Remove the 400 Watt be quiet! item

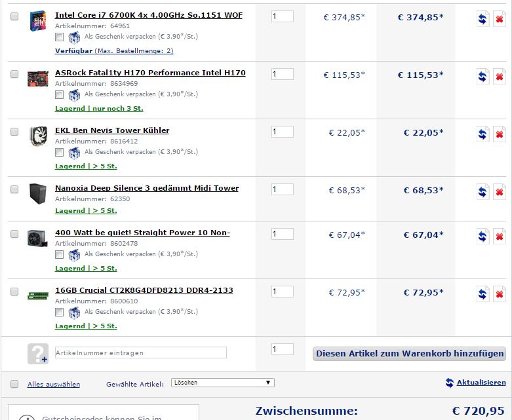coord(500,237)
